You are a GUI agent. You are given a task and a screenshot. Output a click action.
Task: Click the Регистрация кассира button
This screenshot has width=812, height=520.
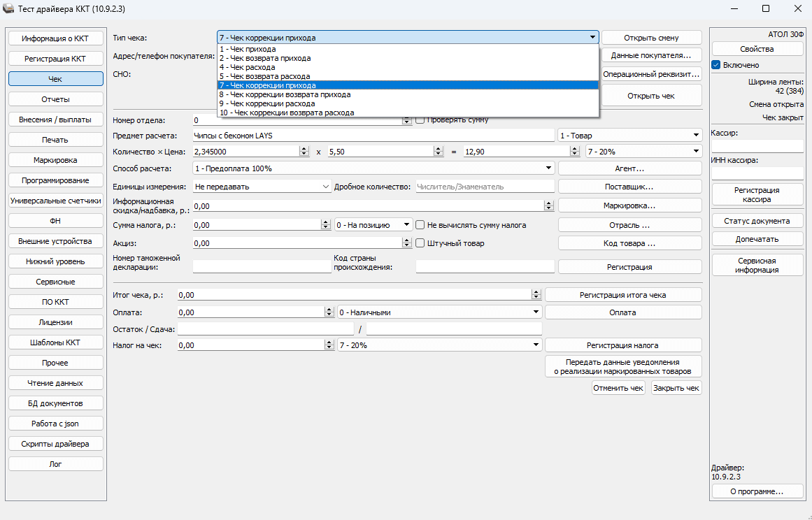click(x=757, y=195)
